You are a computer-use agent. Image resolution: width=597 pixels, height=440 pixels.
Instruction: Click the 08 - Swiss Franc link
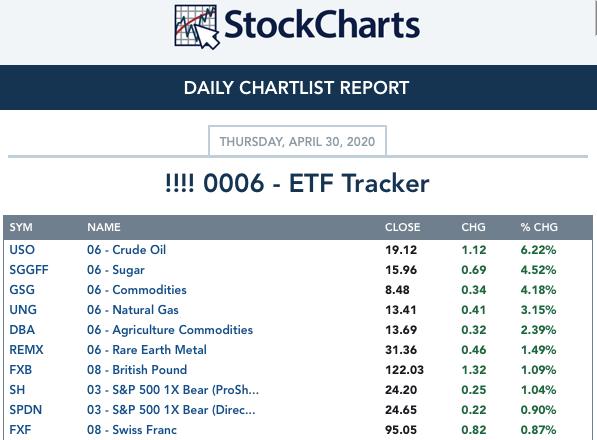pos(132,430)
